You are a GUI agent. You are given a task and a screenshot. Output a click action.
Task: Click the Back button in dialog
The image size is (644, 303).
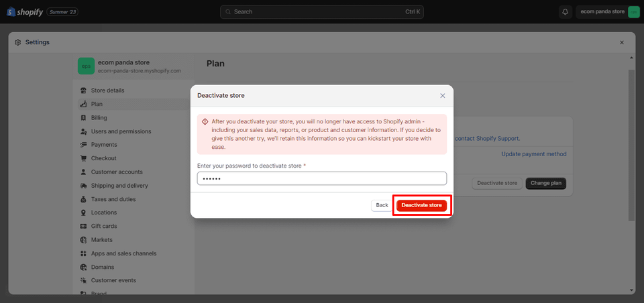(x=382, y=205)
